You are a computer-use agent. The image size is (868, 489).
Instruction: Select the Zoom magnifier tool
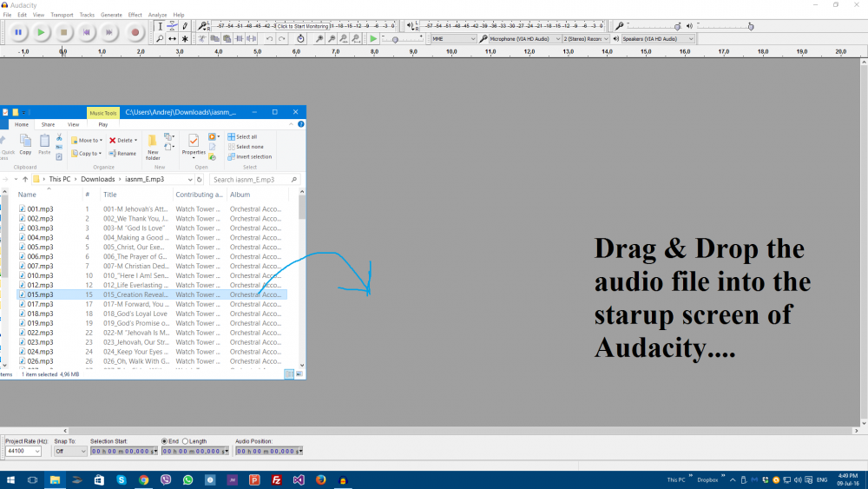click(160, 39)
